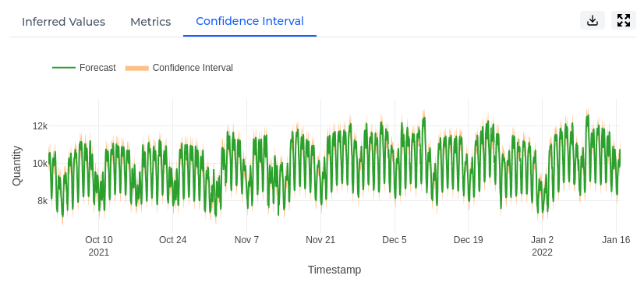
Task: Switch to the Inferred Values tab
Action: coord(63,22)
